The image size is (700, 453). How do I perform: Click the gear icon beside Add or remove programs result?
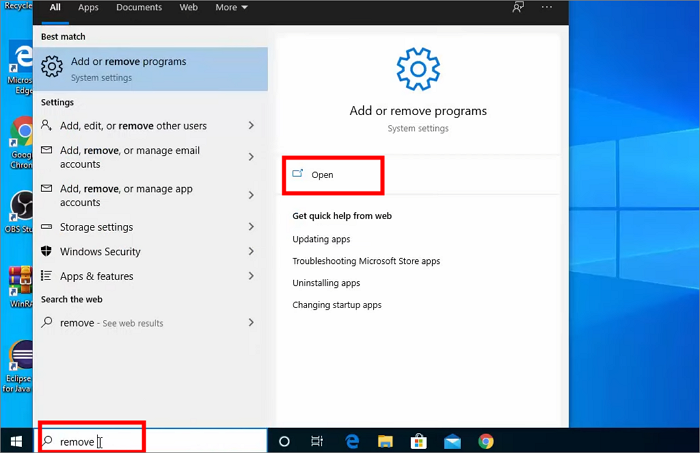point(52,67)
